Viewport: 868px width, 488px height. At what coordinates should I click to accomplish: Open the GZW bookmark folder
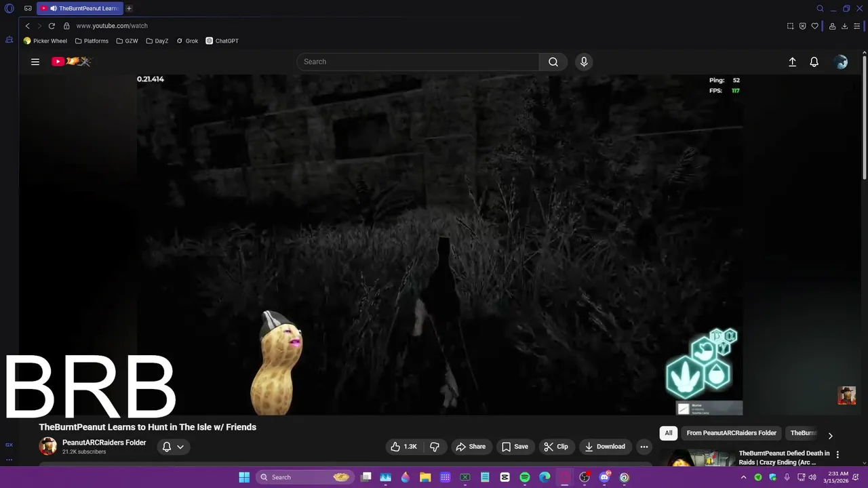[127, 41]
